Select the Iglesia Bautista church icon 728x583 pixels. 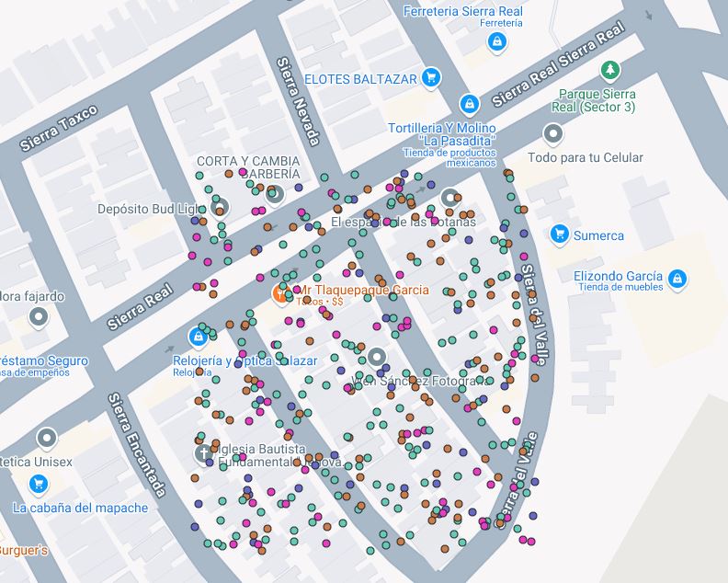point(203,453)
